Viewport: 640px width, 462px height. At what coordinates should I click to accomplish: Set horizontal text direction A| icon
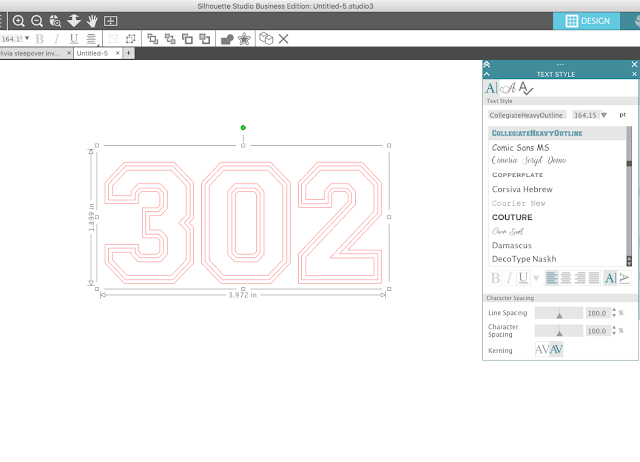610,278
